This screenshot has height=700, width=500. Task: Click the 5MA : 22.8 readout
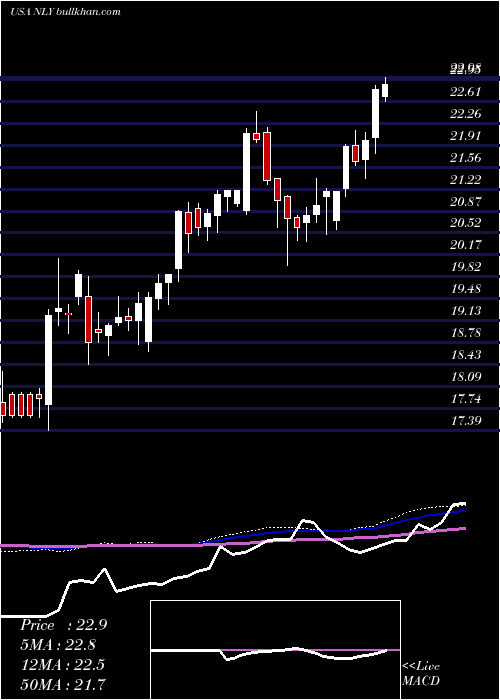pyautogui.click(x=58, y=645)
